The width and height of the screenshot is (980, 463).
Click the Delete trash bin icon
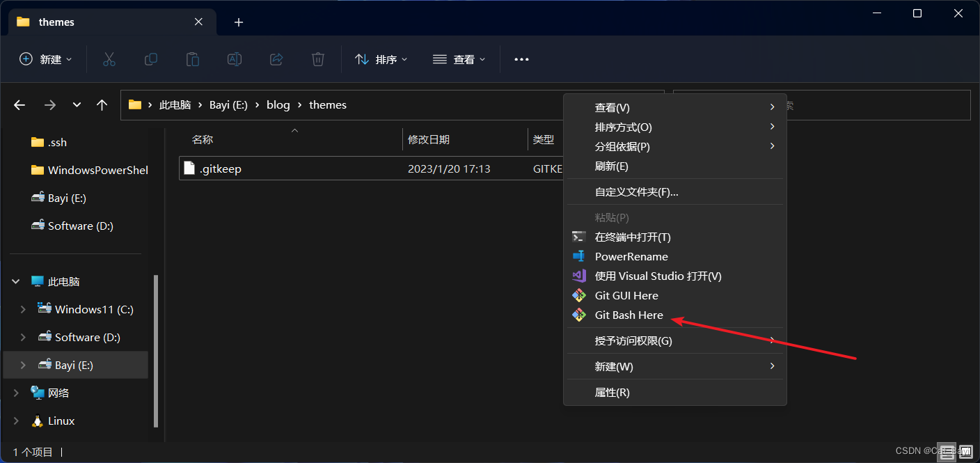[x=318, y=59]
